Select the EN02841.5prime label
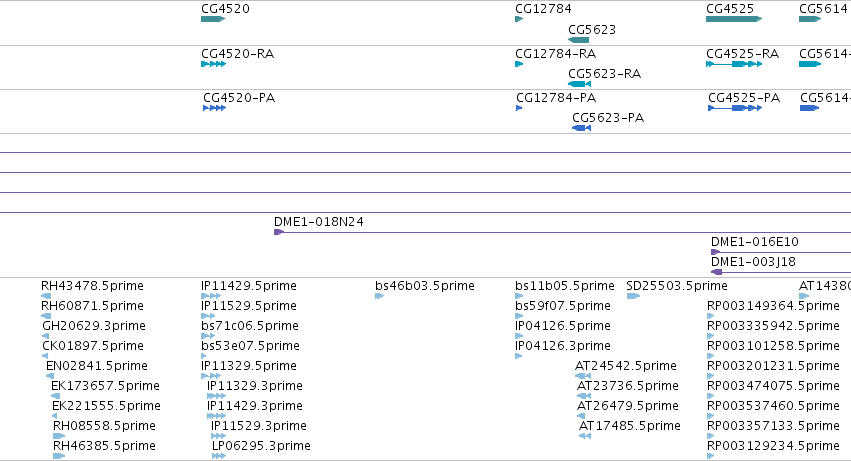Image resolution: width=851 pixels, height=461 pixels. 97,366
